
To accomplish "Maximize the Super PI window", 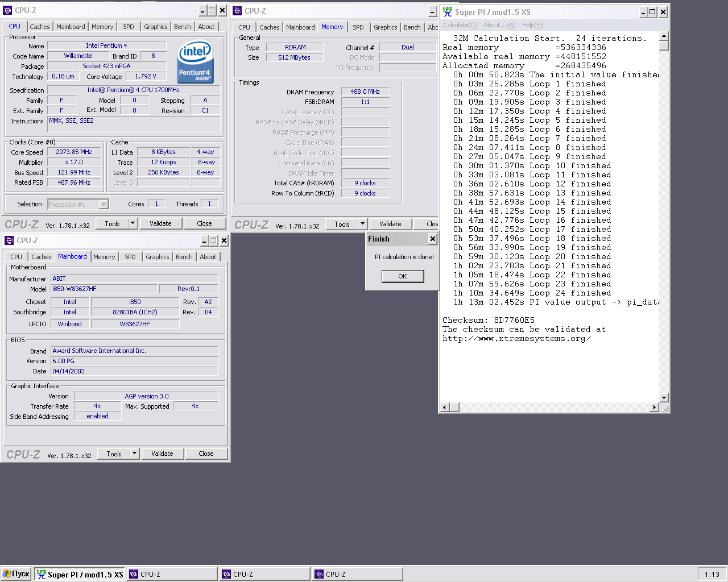I will point(653,12).
